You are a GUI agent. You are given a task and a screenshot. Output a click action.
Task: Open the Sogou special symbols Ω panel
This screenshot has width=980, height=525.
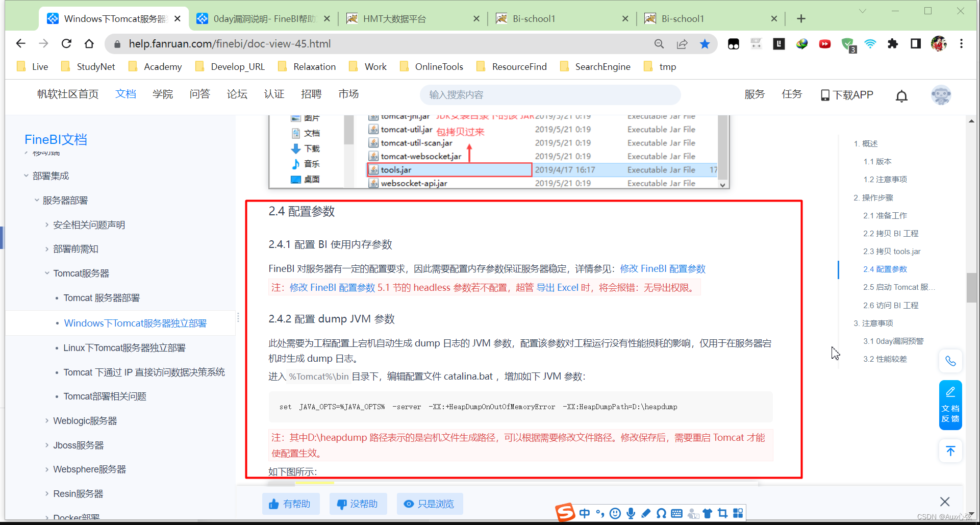(661, 513)
